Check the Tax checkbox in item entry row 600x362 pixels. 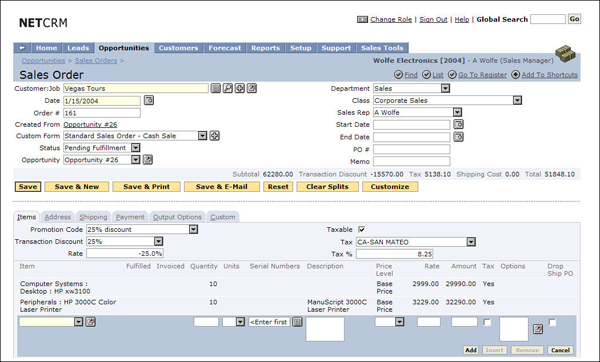tap(487, 322)
